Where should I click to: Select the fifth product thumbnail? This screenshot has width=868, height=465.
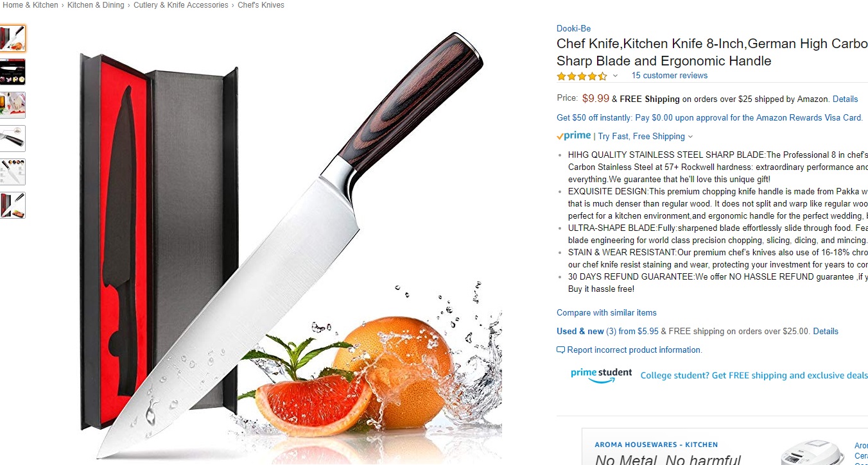[12, 172]
